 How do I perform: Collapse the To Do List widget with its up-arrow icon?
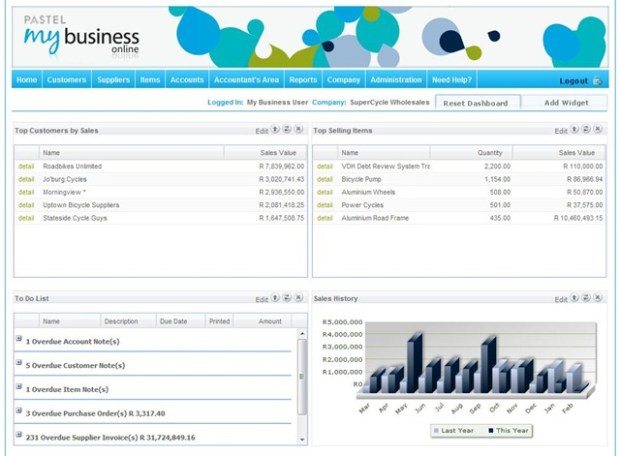tap(275, 298)
